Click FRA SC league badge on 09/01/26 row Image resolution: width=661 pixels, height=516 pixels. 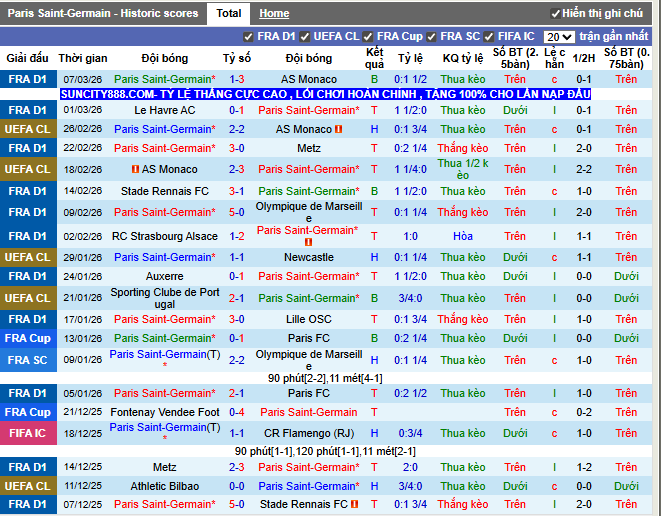tap(27, 360)
